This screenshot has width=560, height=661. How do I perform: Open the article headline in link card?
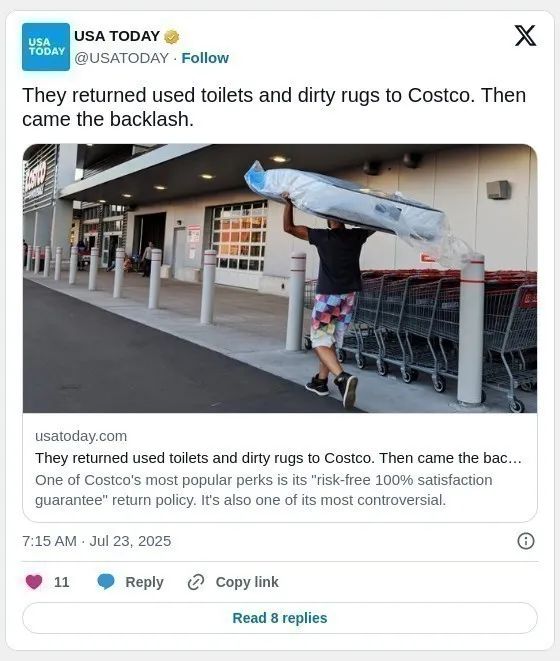[x=278, y=458]
